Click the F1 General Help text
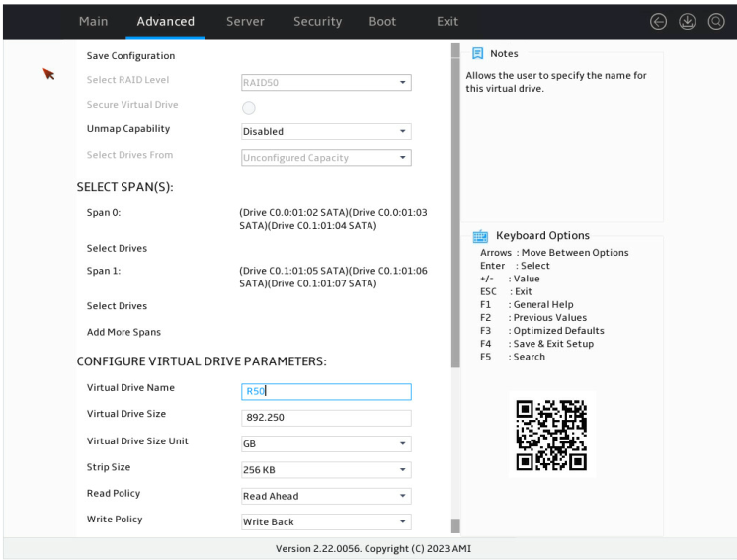Image resolution: width=737 pixels, height=560 pixels. pyautogui.click(x=527, y=304)
